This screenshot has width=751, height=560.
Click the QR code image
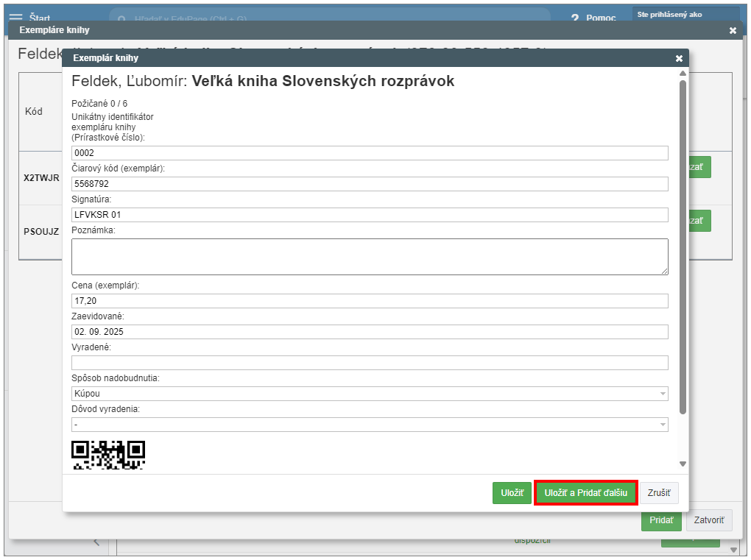pyautogui.click(x=108, y=454)
